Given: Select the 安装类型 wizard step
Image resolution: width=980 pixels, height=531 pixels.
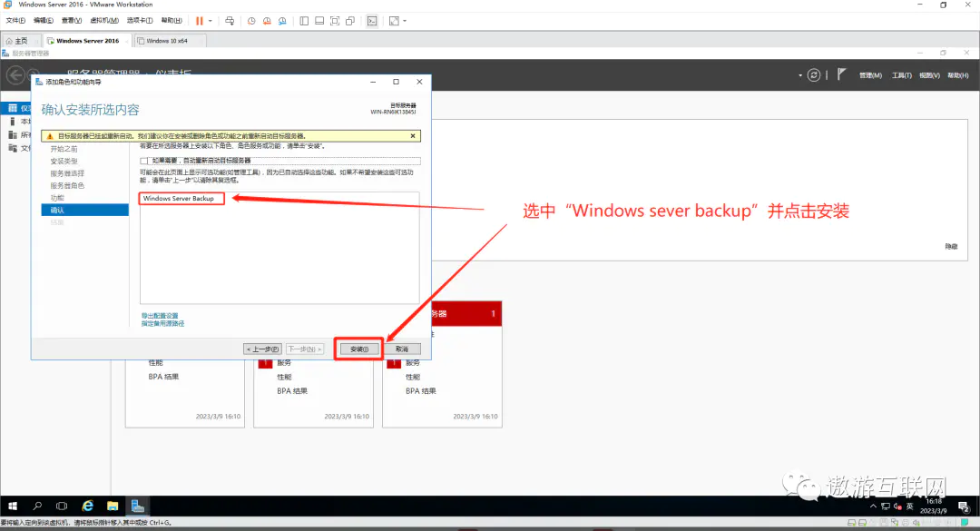Looking at the screenshot, I should (x=64, y=162).
